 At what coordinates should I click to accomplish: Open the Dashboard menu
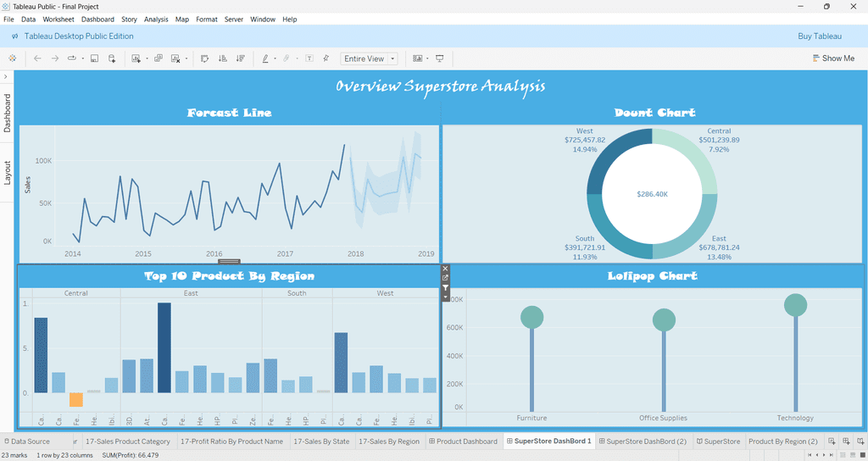pos(97,19)
